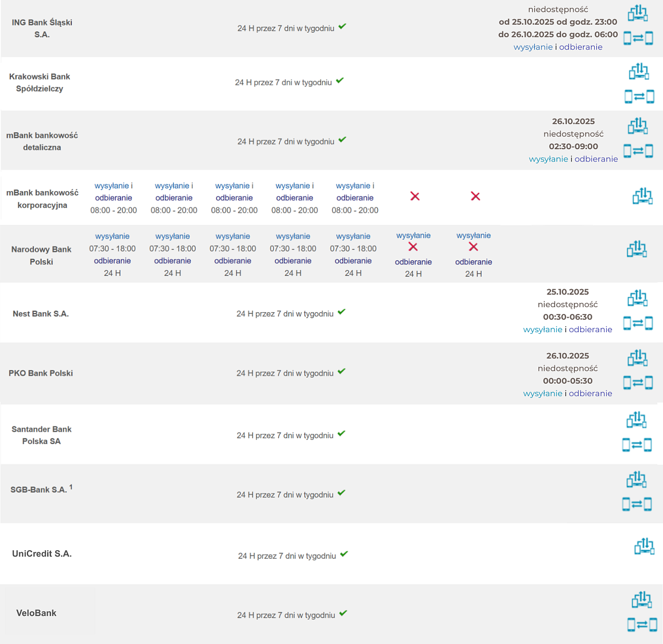This screenshot has width=663, height=644.
Task: Click the mobile transfer icon in Nest Bank row
Action: (x=638, y=323)
